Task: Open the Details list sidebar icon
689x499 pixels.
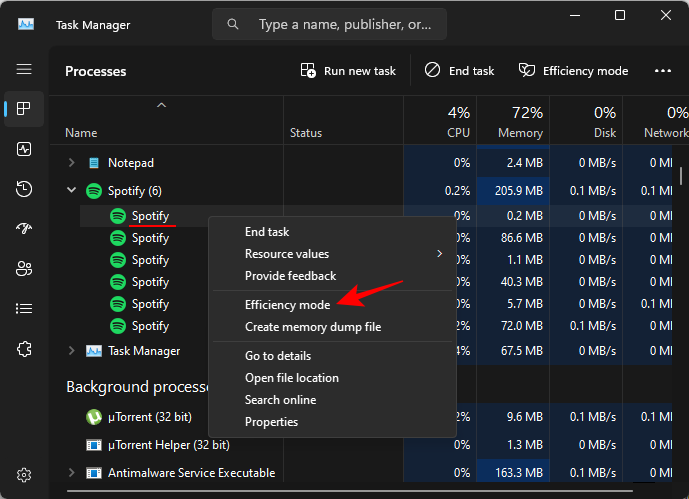Action: pos(24,309)
